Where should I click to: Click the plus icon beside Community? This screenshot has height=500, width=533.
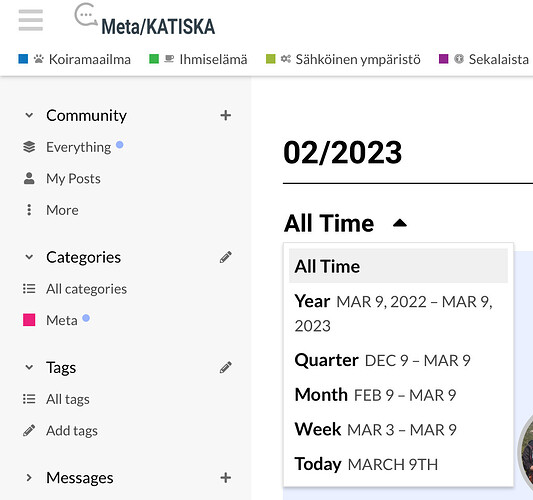[x=225, y=115]
